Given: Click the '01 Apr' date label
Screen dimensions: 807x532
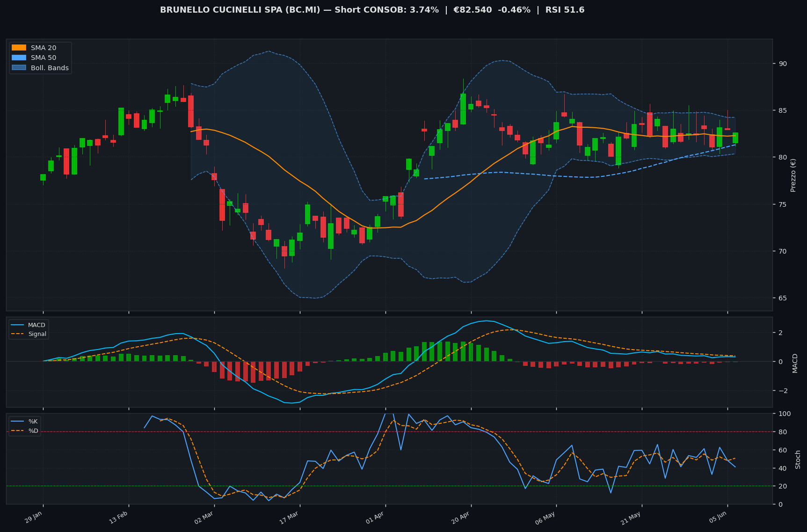Looking at the screenshot, I should point(375,517).
